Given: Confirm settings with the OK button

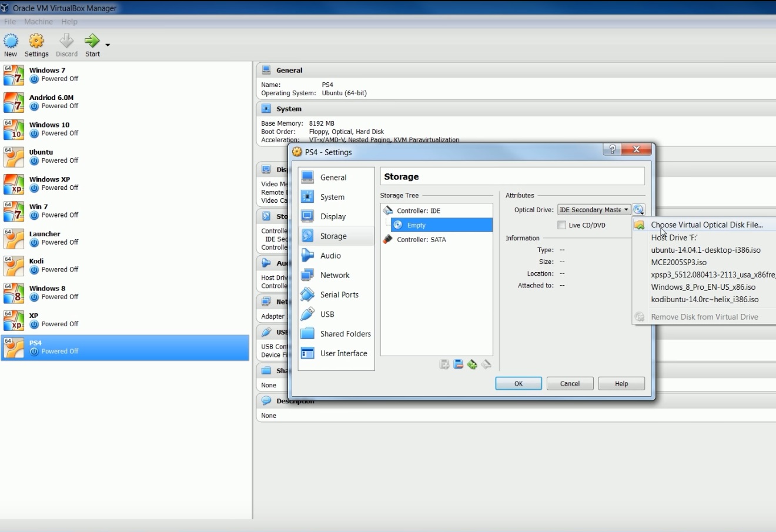Looking at the screenshot, I should point(519,383).
